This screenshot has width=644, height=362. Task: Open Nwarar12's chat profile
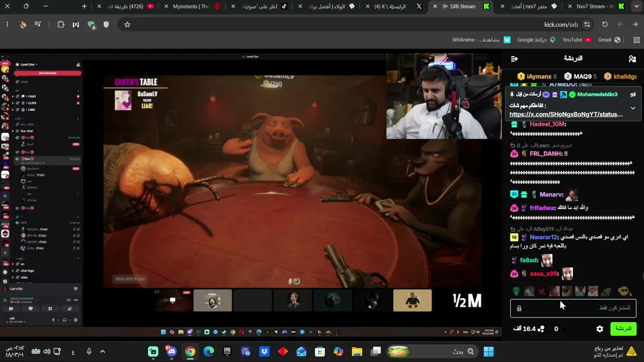click(x=544, y=237)
